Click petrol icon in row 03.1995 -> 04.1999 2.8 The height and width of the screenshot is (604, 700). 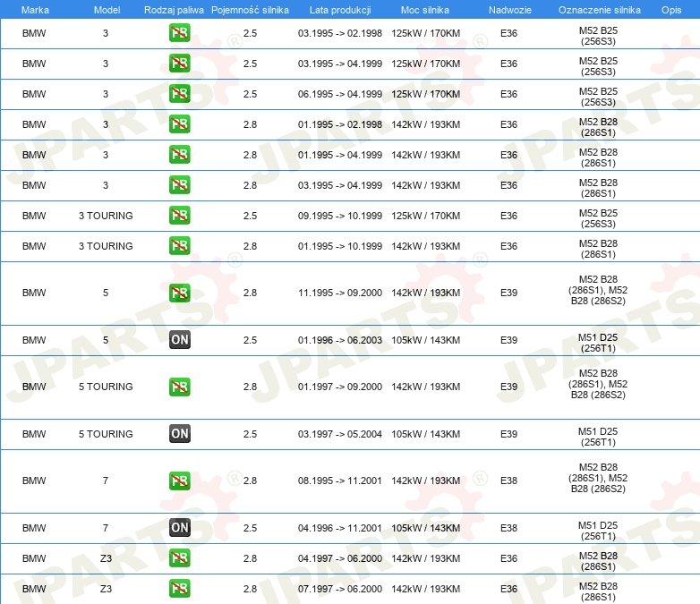click(x=179, y=185)
